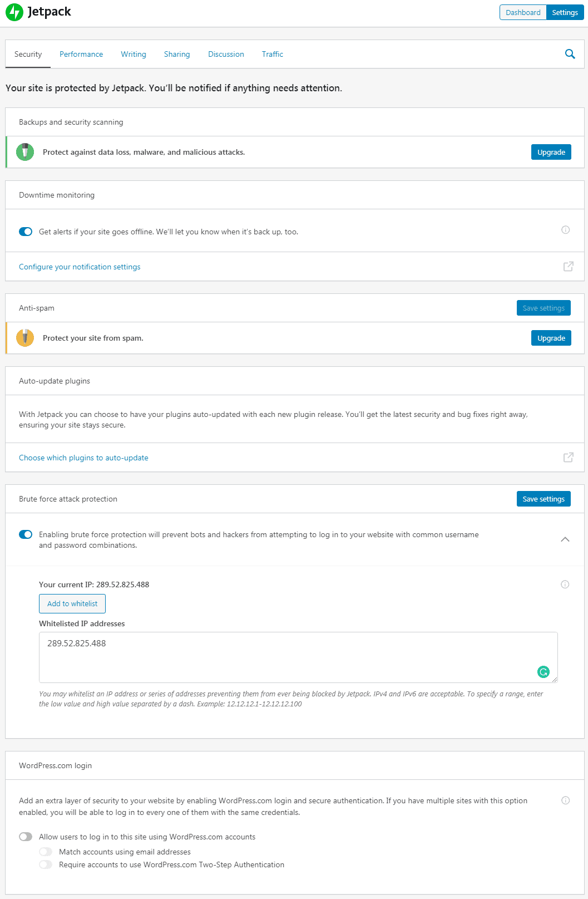This screenshot has height=899, width=588.
Task: Open external link icon for plugin auto-update
Action: pyautogui.click(x=568, y=458)
